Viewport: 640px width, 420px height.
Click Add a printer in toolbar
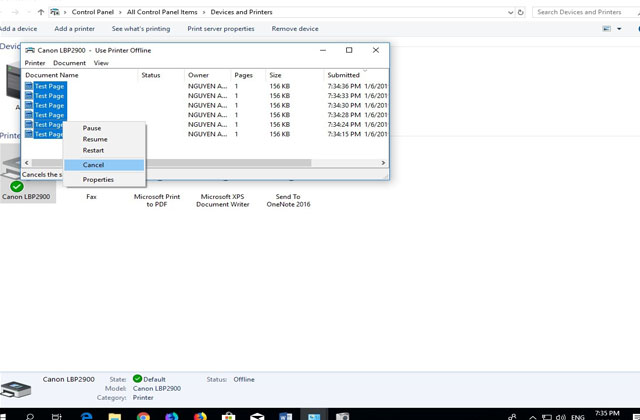pos(74,29)
